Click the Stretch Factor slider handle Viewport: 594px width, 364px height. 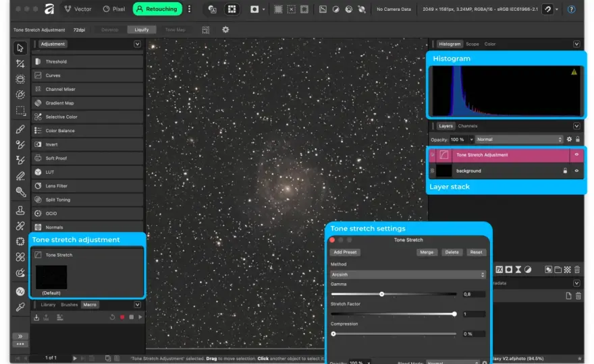(454, 314)
